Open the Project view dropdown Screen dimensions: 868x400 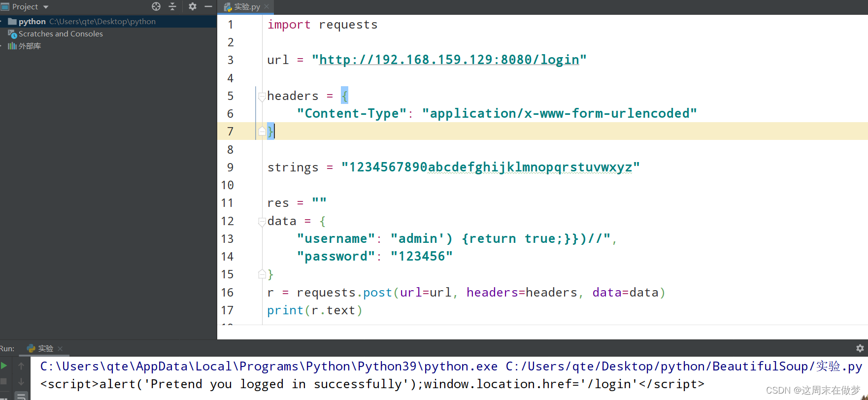[46, 7]
